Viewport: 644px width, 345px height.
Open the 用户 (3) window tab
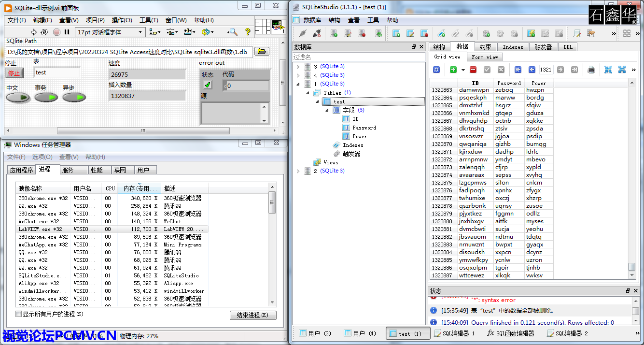(x=314, y=333)
